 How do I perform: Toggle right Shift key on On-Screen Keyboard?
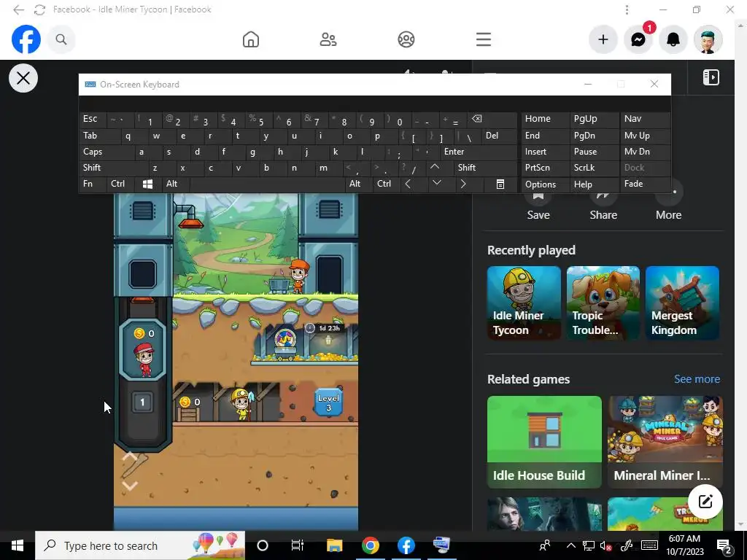(x=485, y=168)
